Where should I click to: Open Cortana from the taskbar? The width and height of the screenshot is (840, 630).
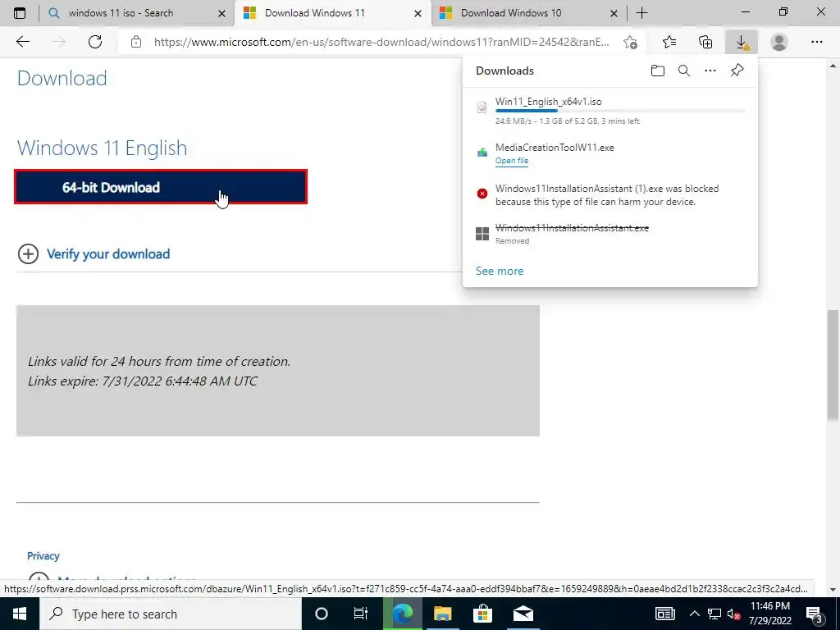pyautogui.click(x=322, y=614)
